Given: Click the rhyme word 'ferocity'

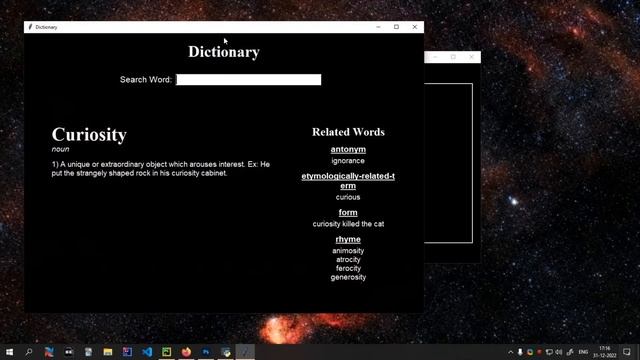Looking at the screenshot, I should [x=348, y=269].
